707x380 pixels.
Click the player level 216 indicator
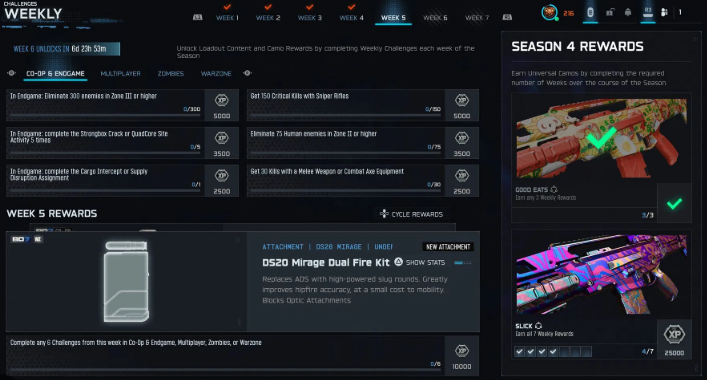point(569,14)
